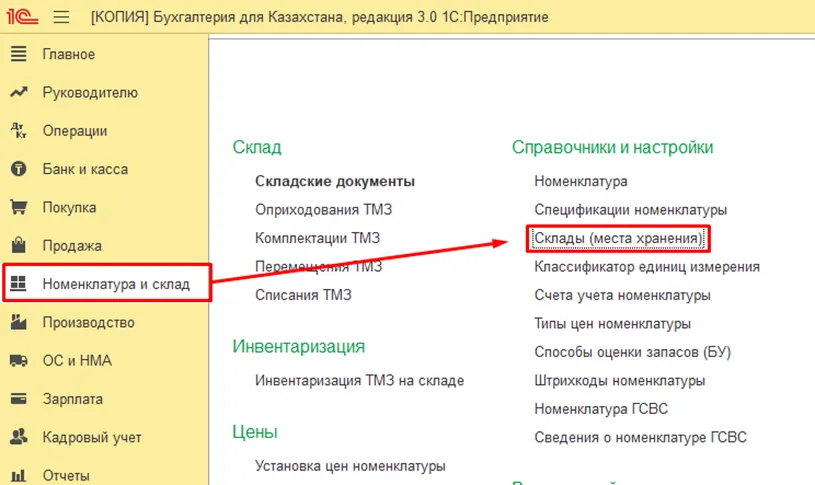
Task: Open Складские документы link
Action: tap(335, 181)
